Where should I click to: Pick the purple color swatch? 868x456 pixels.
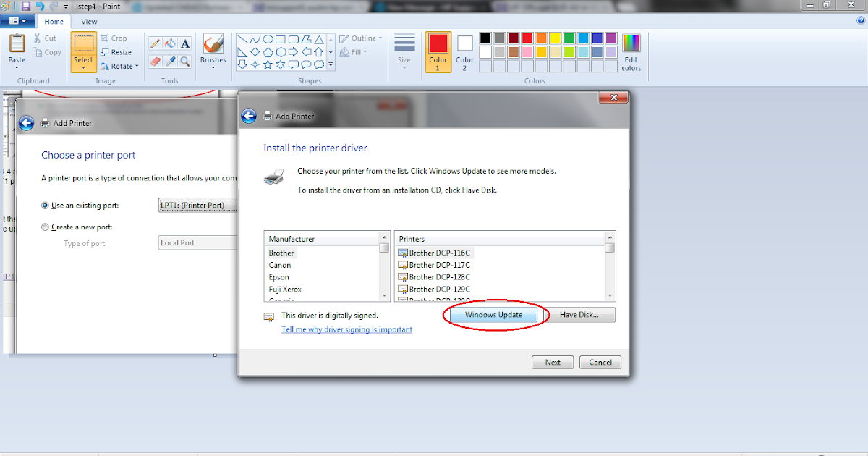[611, 38]
